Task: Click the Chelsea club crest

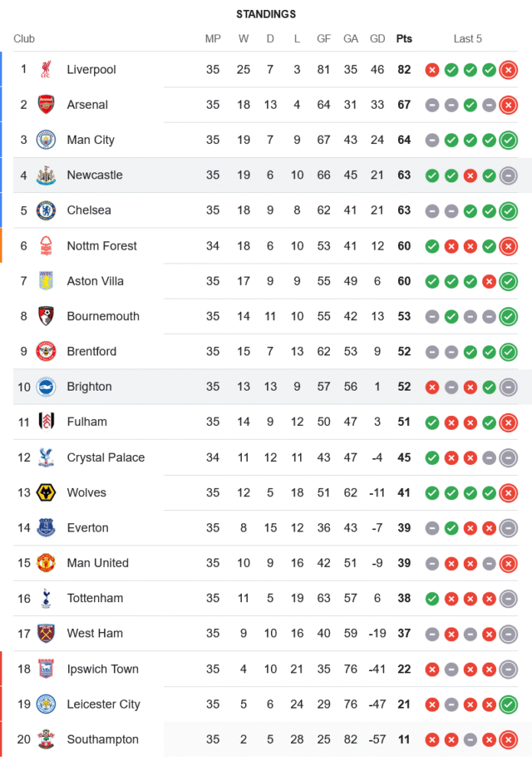Action: point(46,211)
